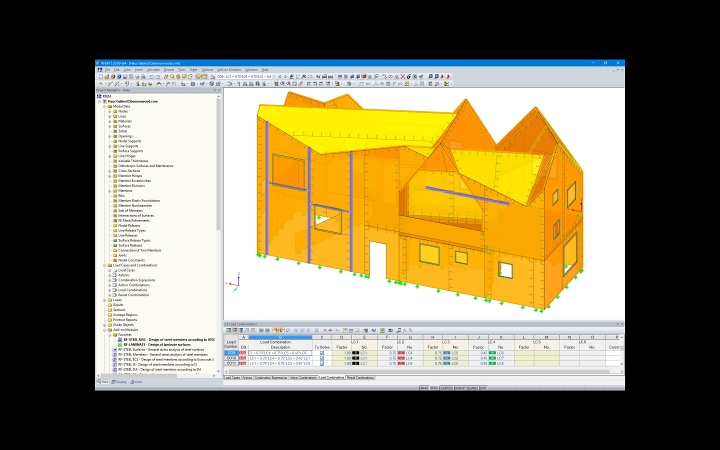Screen dimensions: 720x450
Task: Select the CO9 row header cell
Action: (x=231, y=353)
